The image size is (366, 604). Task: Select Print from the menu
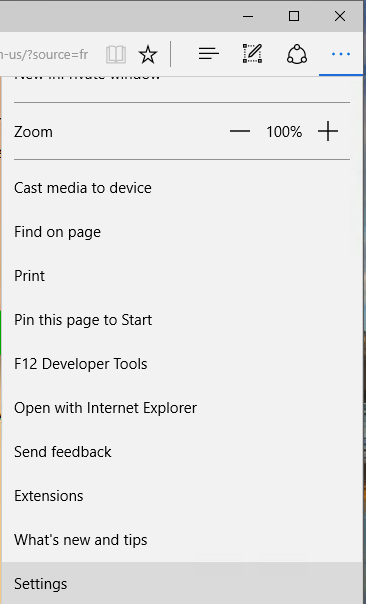click(x=183, y=276)
